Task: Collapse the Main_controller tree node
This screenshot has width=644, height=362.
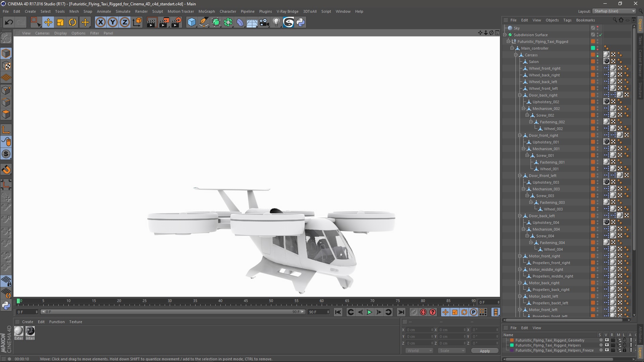Action: pos(512,48)
